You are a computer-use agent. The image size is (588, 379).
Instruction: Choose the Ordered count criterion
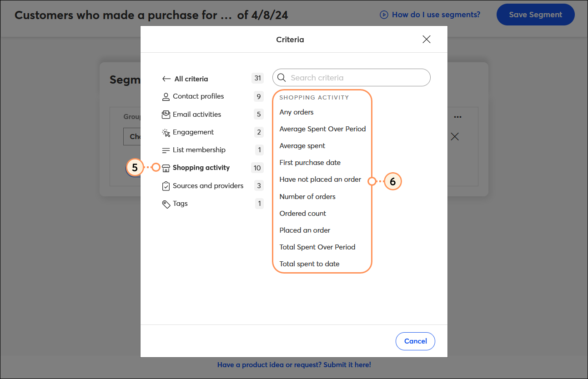[303, 214]
